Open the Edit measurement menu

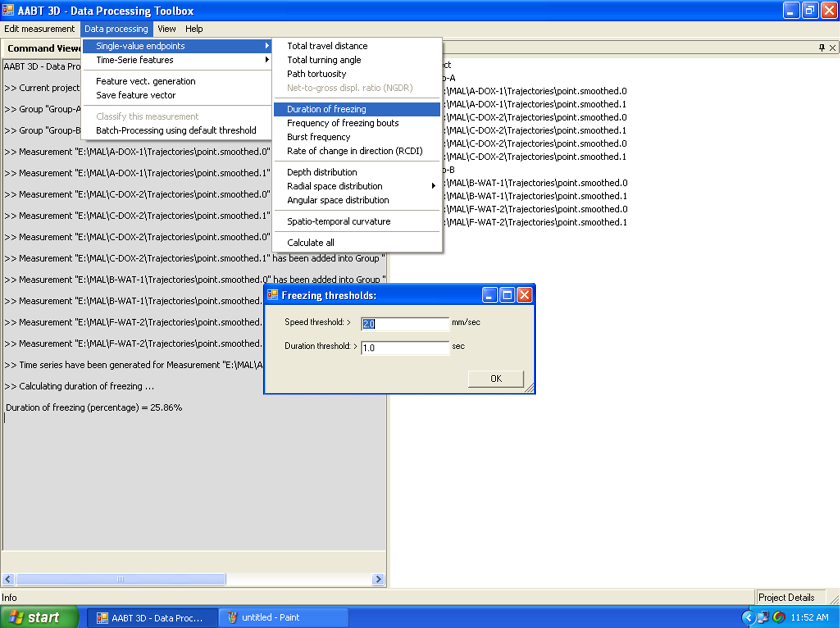(x=39, y=29)
